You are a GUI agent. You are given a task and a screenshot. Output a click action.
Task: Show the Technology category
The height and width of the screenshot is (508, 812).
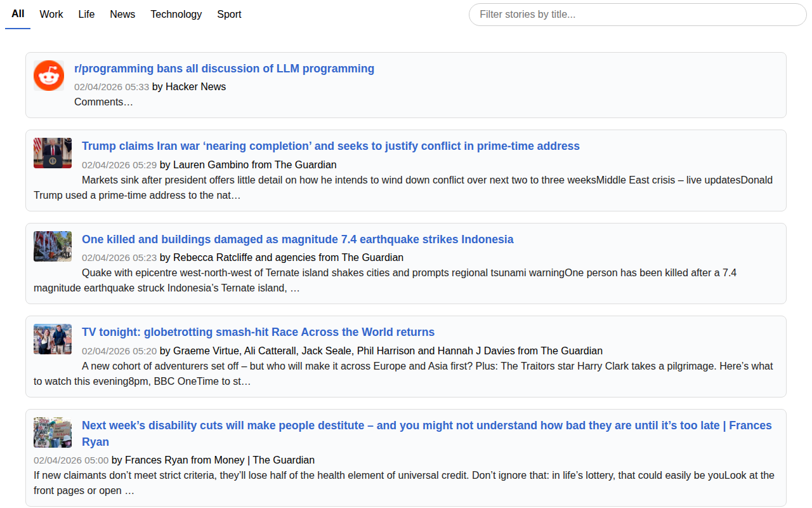[x=176, y=14]
